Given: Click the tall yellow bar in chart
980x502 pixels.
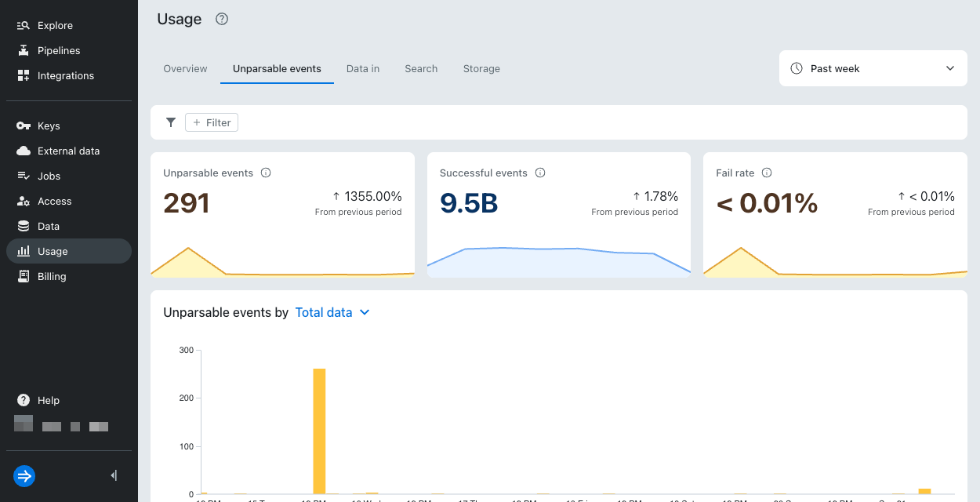Looking at the screenshot, I should click(x=319, y=431).
